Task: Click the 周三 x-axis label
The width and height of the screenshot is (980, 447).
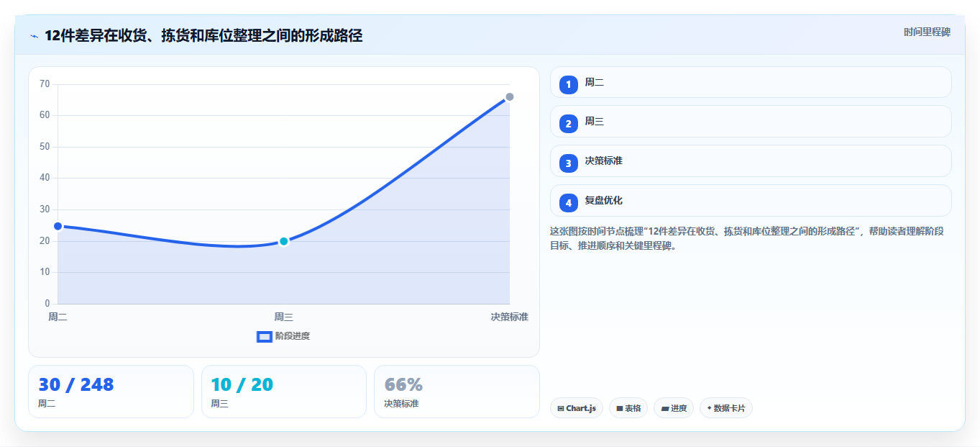Action: 284,317
